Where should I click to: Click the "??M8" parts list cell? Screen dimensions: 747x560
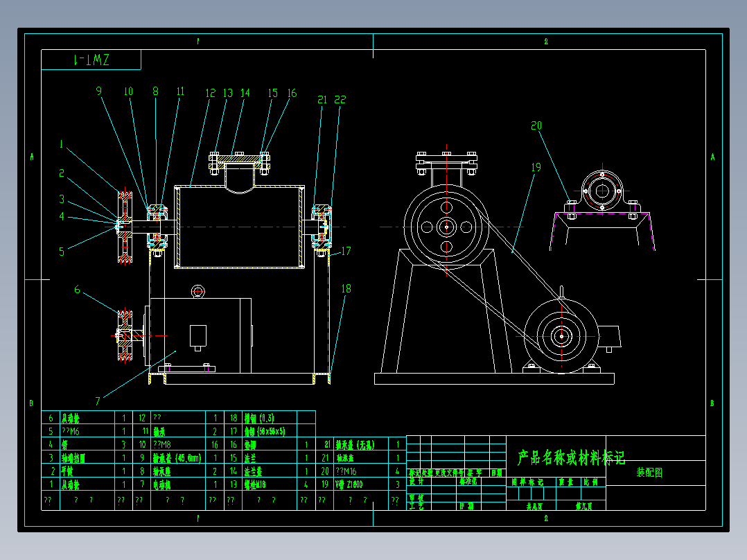click(162, 444)
